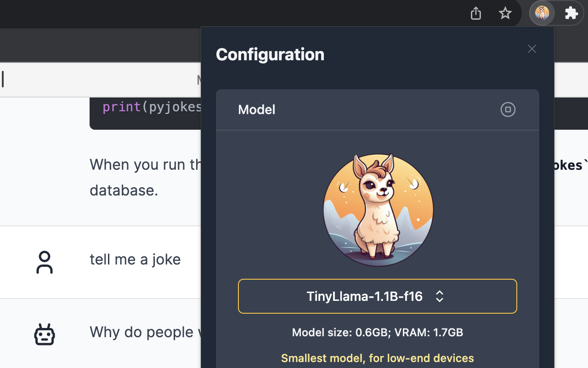Click the up-down chevron in model selector
Screen dimensions: 588x368
(x=439, y=296)
